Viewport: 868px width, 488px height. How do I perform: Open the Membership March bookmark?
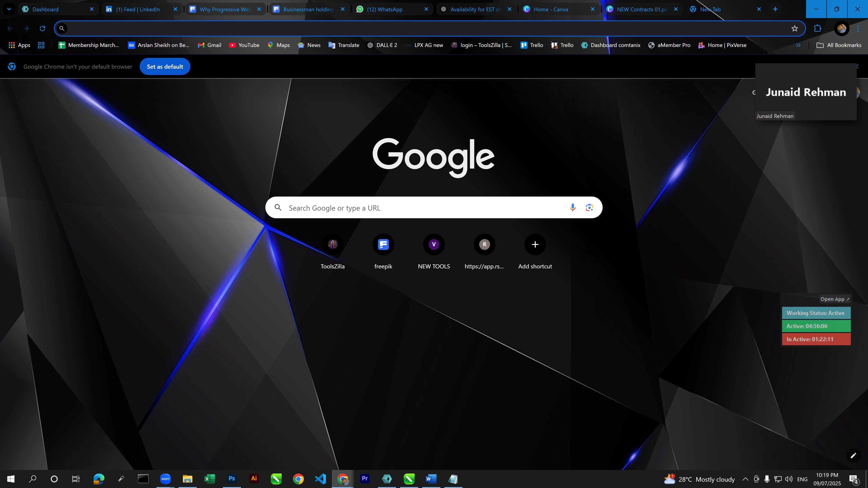click(x=89, y=45)
